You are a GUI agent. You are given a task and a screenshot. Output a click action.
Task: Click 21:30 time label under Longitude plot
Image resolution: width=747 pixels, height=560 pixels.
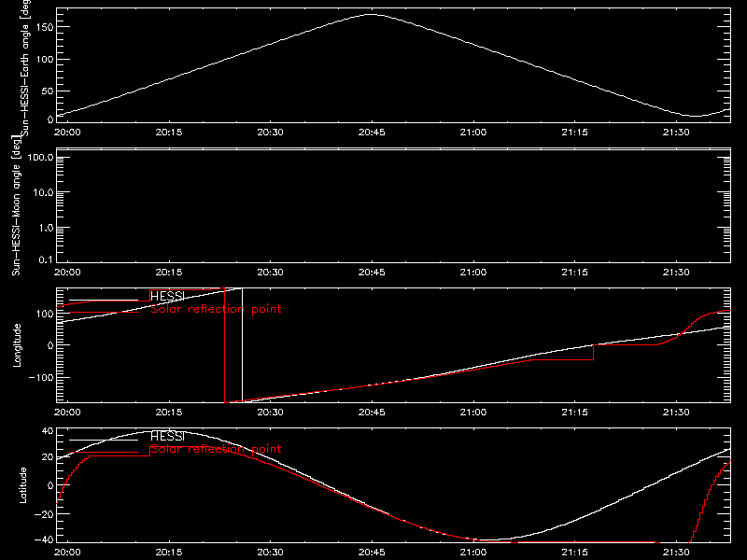[x=676, y=412]
